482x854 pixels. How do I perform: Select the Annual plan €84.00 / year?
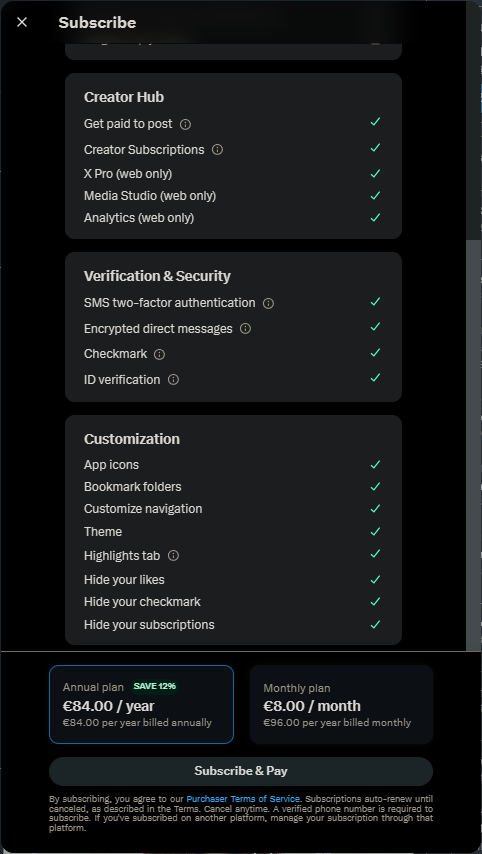coord(142,704)
